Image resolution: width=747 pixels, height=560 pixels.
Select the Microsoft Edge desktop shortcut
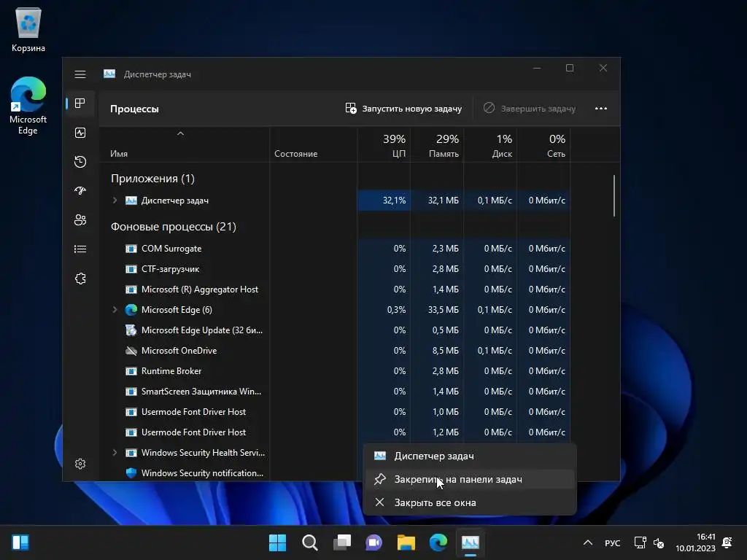[x=28, y=106]
